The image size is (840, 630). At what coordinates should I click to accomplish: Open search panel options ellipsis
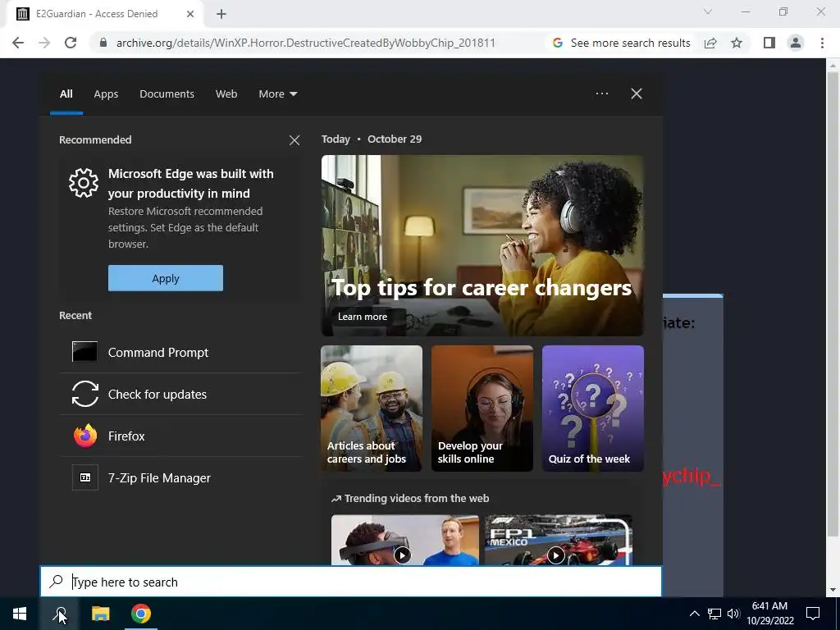tap(601, 94)
